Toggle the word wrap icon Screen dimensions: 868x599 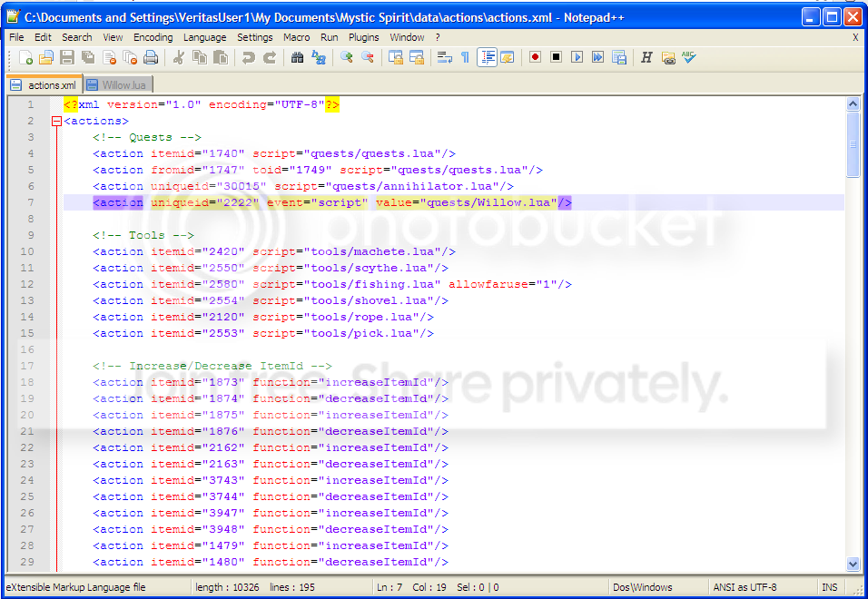pyautogui.click(x=445, y=57)
